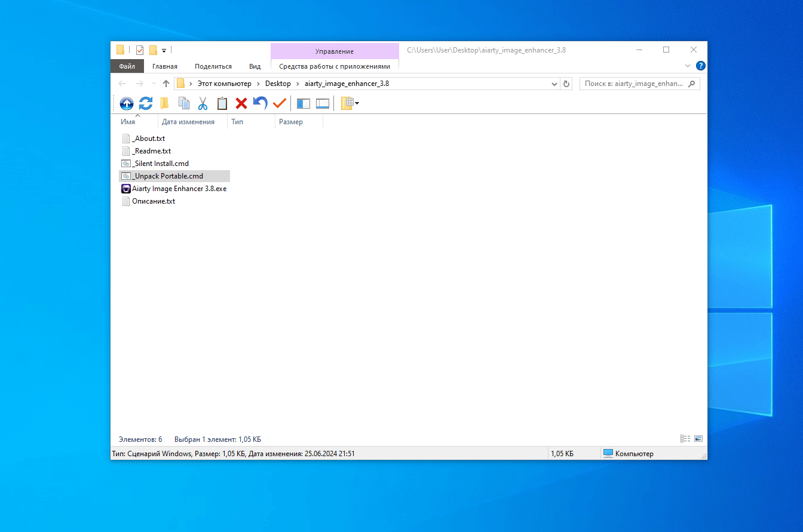Viewport: 803px width, 532px height.
Task: Sort files by the Дата изменения column
Action: coord(188,122)
